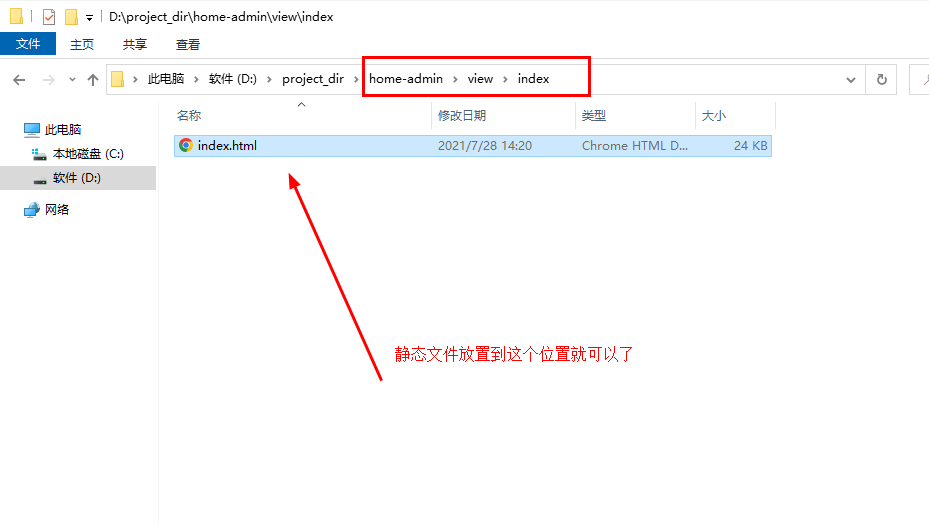Select the index.html file

click(x=473, y=146)
